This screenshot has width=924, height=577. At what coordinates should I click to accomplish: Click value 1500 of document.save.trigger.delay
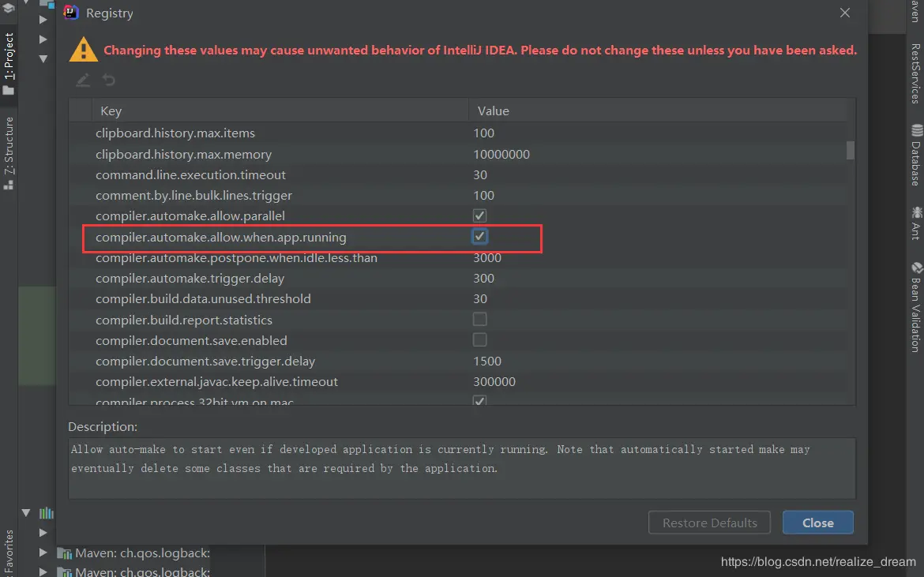click(x=487, y=361)
